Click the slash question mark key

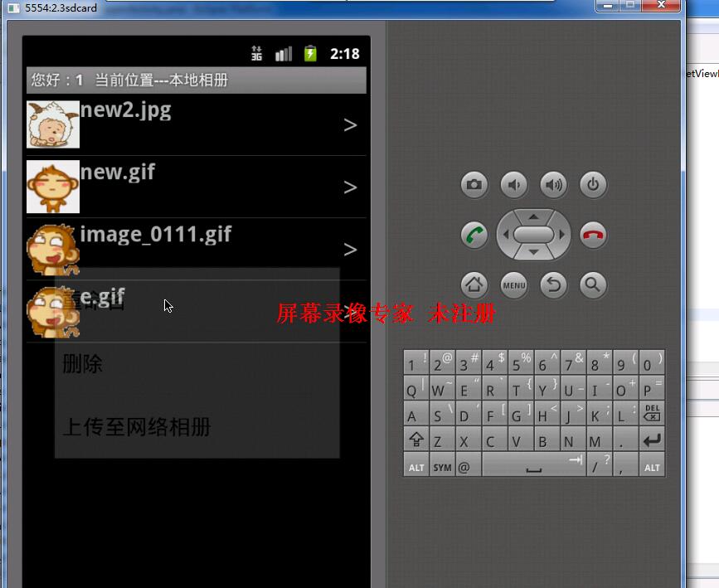(x=600, y=464)
